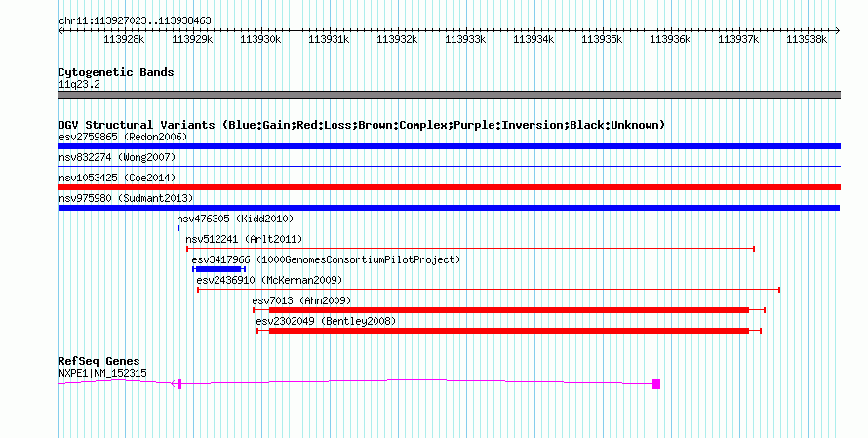
Task: Click the DGV Structural Variants track title
Action: click(x=362, y=125)
